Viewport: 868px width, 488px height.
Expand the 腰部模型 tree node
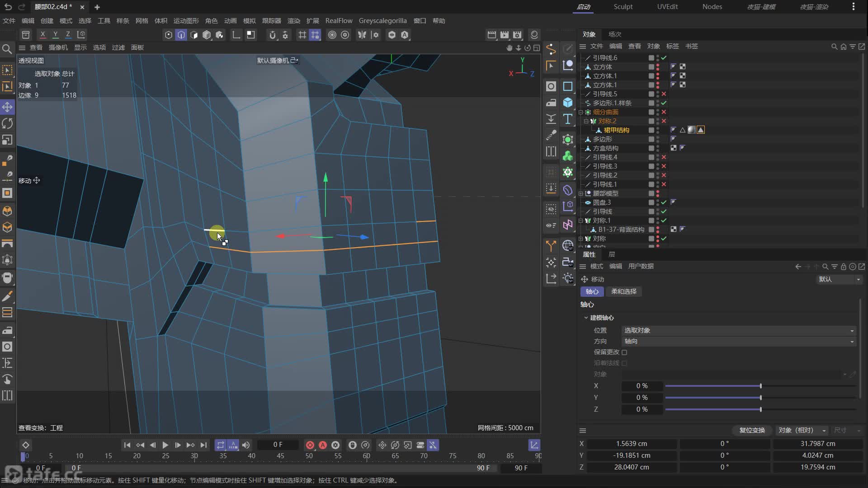tap(581, 193)
